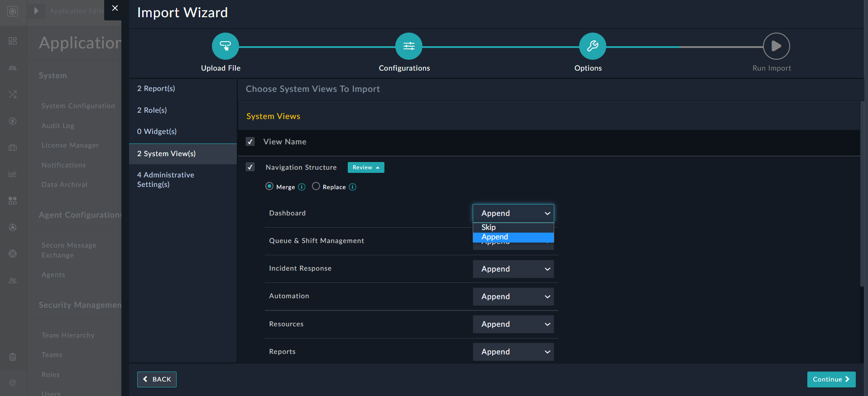Select the Replace radio button
The image size is (868, 396).
pos(316,186)
